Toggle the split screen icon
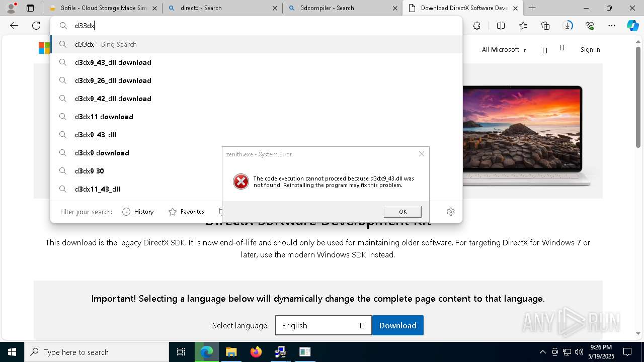This screenshot has width=644, height=362. point(501,26)
